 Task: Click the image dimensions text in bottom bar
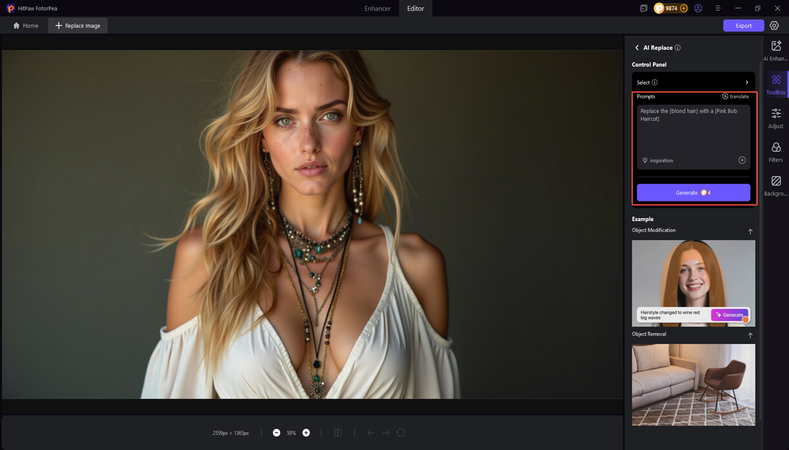point(230,433)
